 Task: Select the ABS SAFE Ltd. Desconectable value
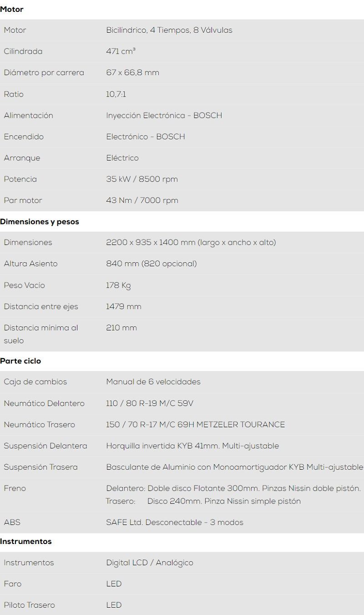(x=175, y=523)
